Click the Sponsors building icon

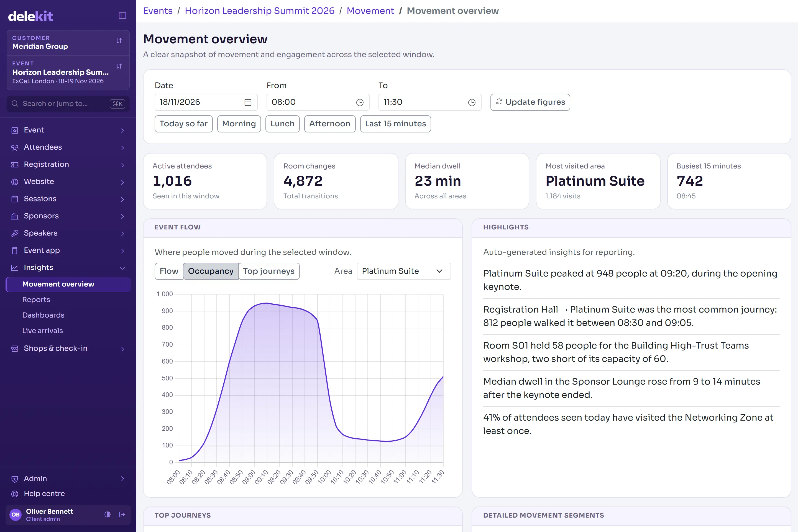click(15, 216)
